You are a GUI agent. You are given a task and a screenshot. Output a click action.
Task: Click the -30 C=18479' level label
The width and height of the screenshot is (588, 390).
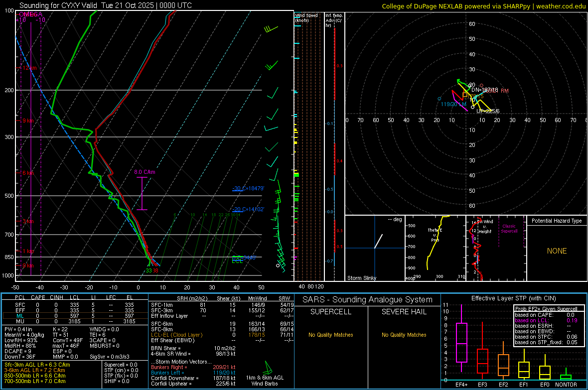click(248, 188)
